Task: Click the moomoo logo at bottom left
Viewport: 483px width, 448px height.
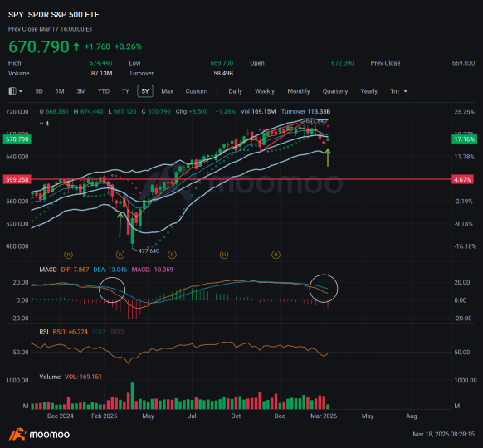Action: (x=39, y=434)
